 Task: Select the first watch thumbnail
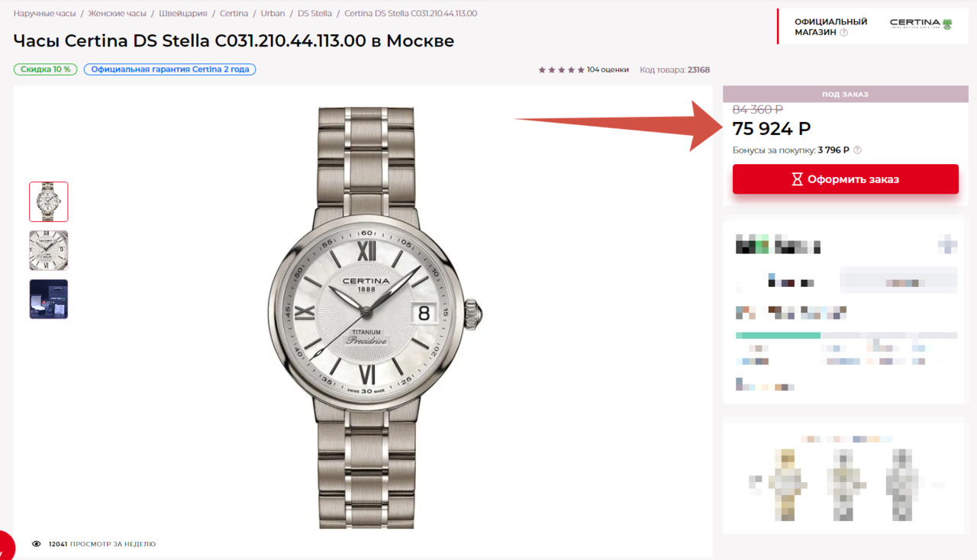pos(49,201)
